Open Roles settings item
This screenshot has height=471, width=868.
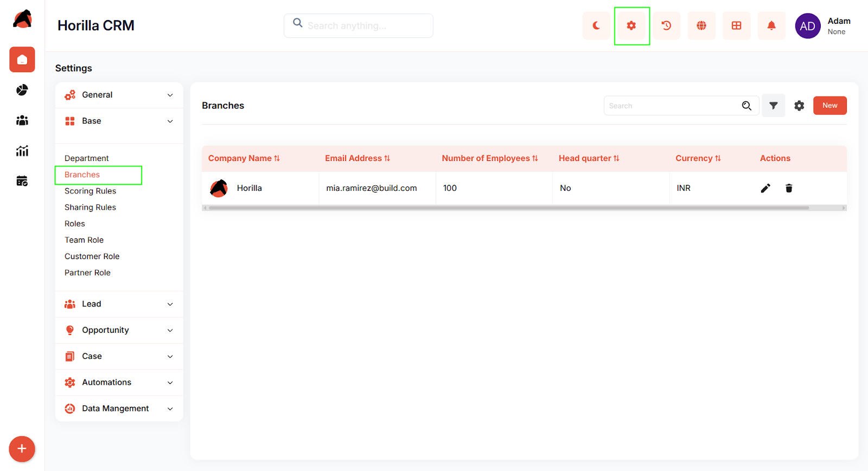75,223
